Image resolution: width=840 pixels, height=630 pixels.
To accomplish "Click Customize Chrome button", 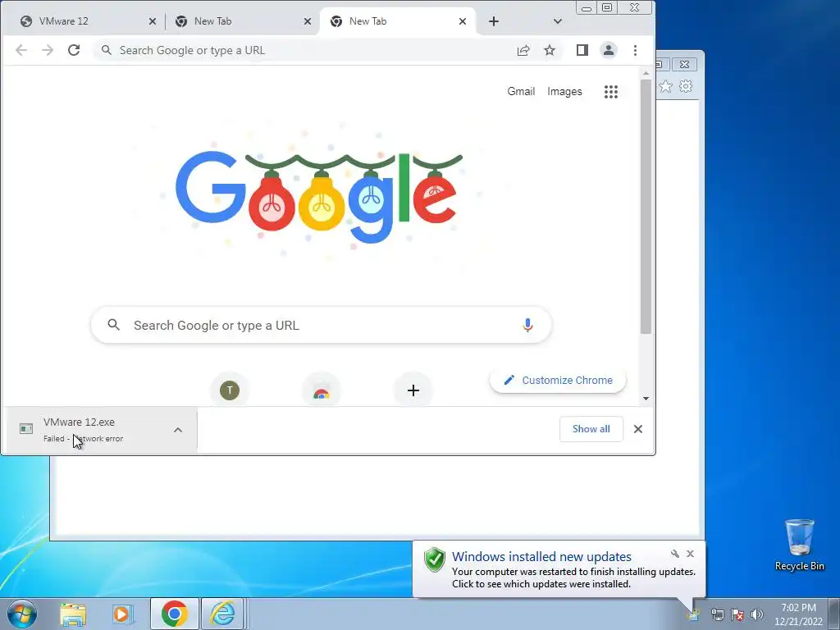I will click(x=558, y=381).
